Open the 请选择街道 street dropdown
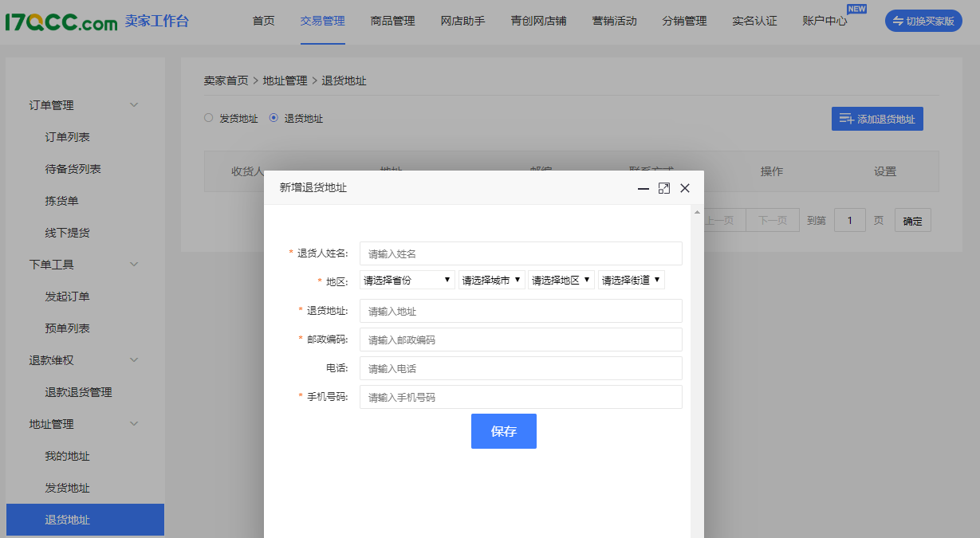The width and height of the screenshot is (980, 538). [x=631, y=281]
